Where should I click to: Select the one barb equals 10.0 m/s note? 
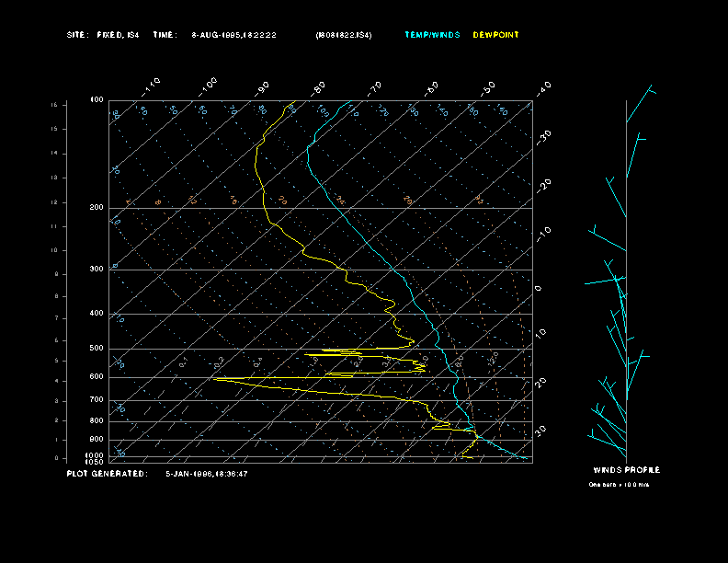(x=619, y=485)
